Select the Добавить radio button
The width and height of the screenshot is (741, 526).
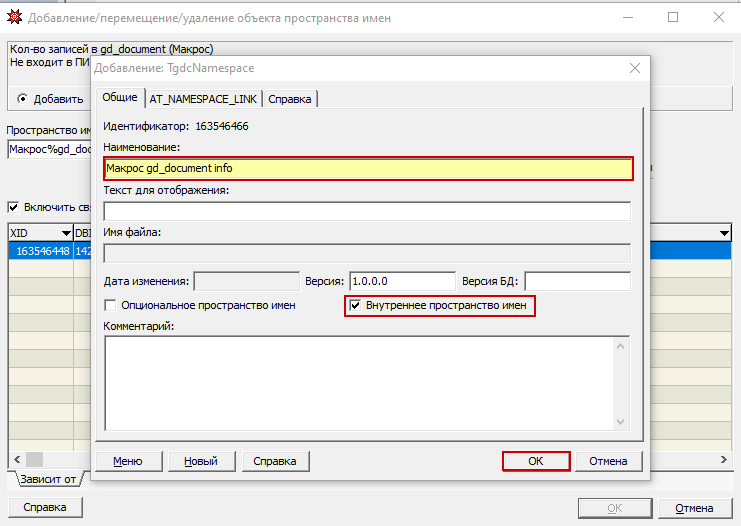pyautogui.click(x=24, y=99)
